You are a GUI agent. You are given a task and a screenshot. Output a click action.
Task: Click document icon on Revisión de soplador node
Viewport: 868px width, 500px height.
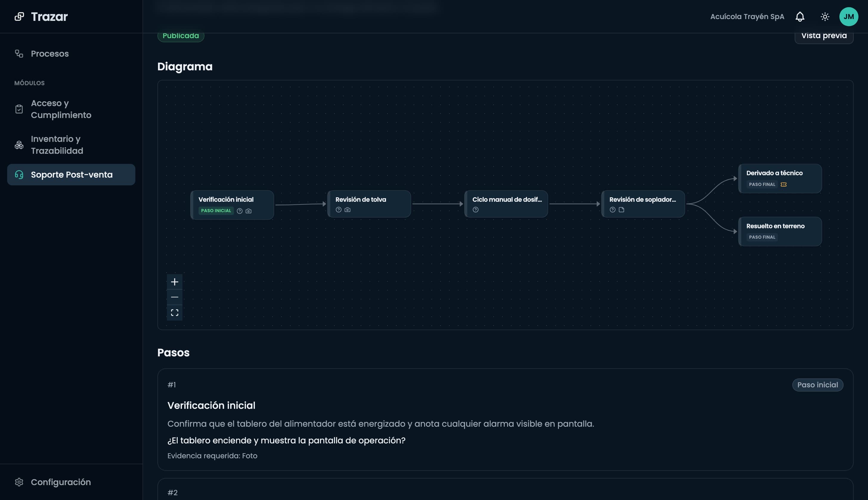pyautogui.click(x=621, y=209)
